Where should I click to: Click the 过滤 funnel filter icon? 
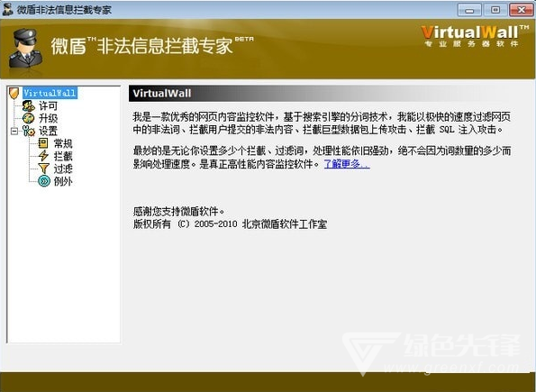[x=44, y=168]
